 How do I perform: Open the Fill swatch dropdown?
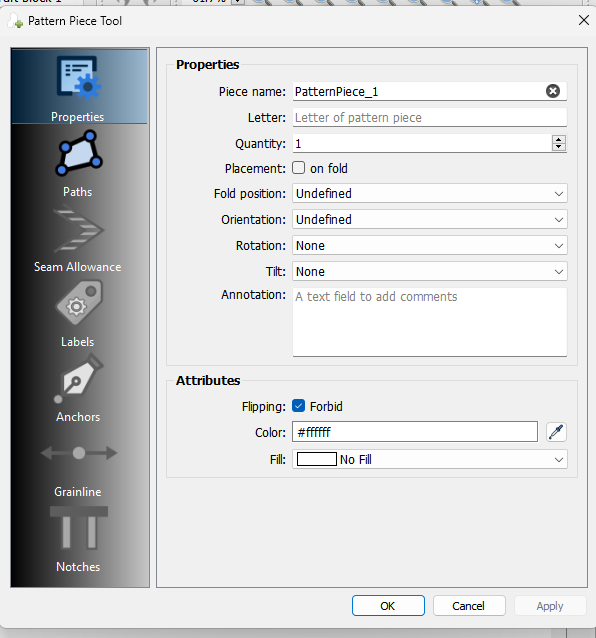[430, 459]
